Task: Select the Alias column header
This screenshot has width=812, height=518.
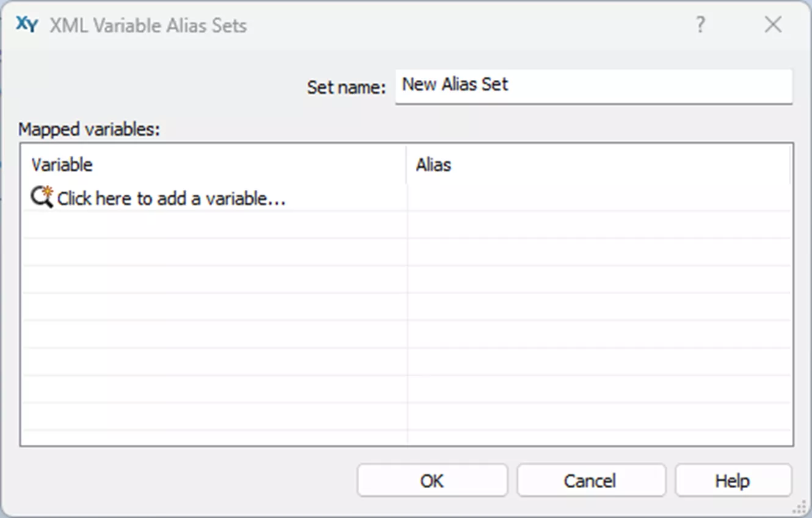Action: tap(433, 164)
